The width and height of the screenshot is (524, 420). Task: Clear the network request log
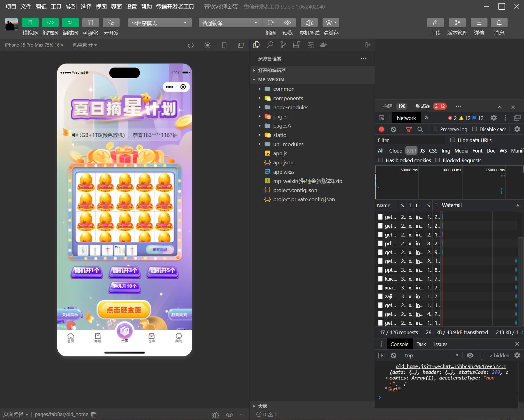[393, 129]
